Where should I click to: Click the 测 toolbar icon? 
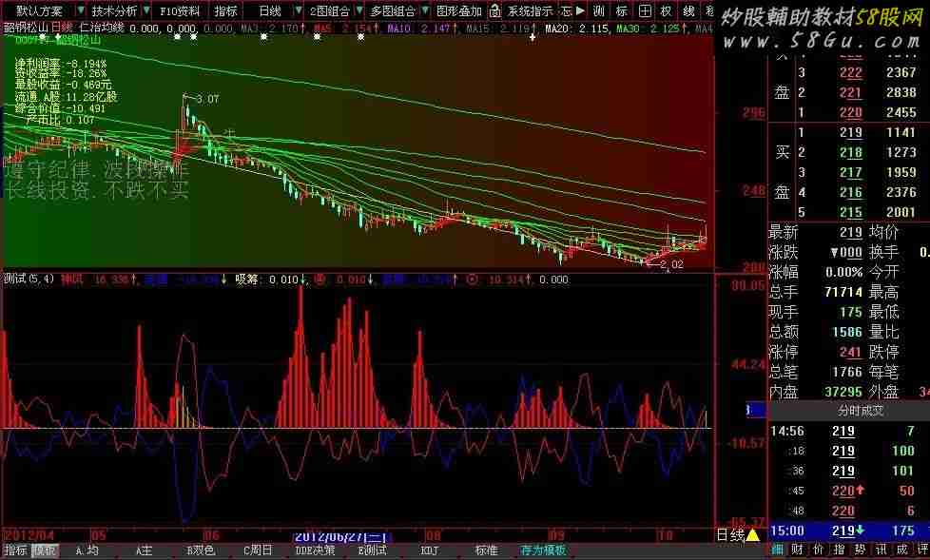point(599,10)
